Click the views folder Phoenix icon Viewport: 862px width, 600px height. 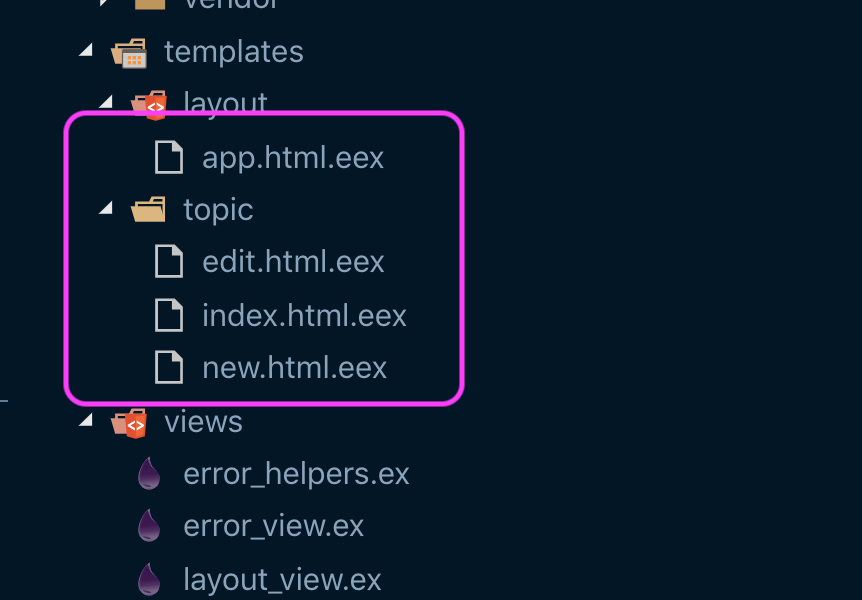pos(131,421)
